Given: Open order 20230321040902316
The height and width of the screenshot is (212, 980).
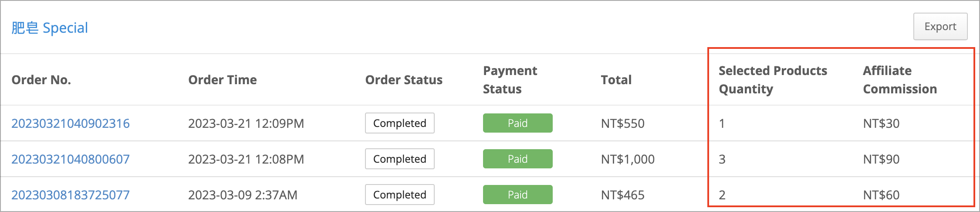Looking at the screenshot, I should 71,123.
